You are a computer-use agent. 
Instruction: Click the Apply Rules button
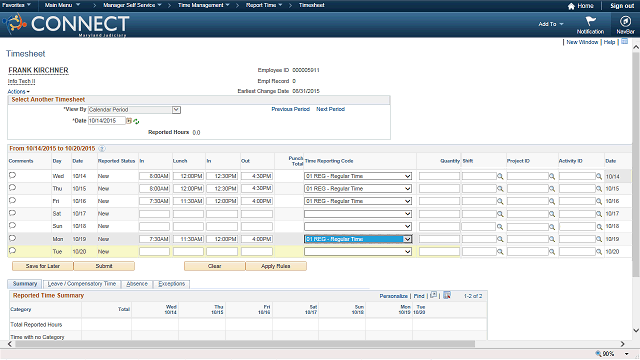pyautogui.click(x=276, y=266)
